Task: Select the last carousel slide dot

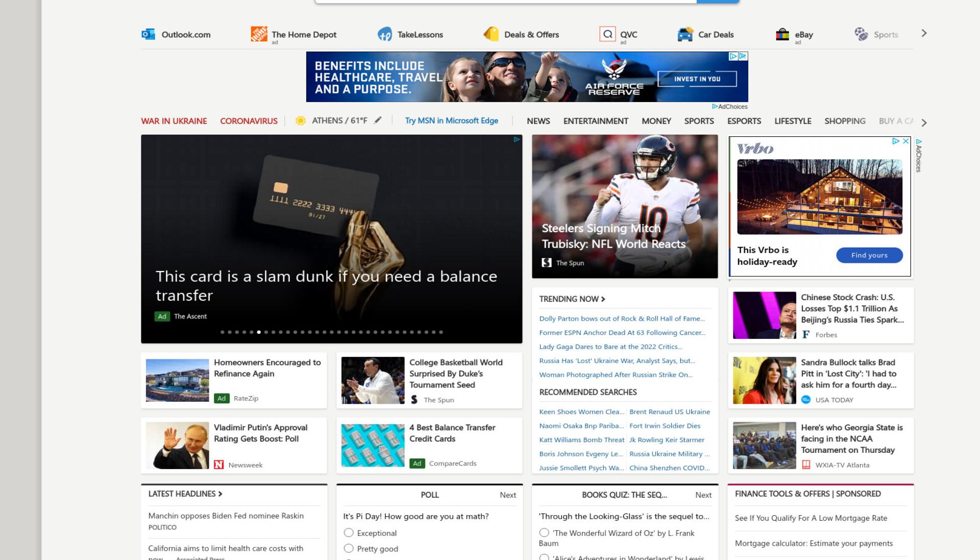Action: coord(441,332)
